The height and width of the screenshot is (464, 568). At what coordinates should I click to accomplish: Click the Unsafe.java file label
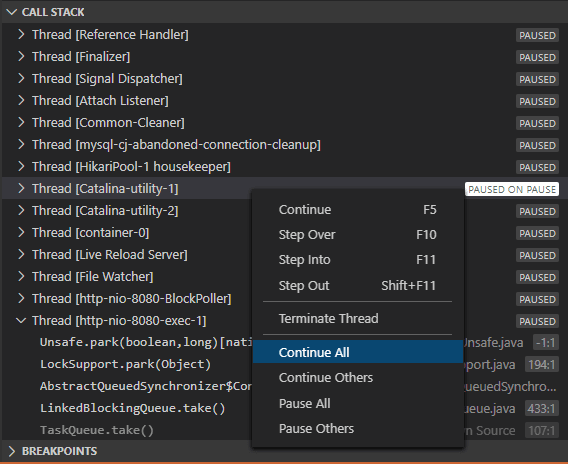[493, 343]
